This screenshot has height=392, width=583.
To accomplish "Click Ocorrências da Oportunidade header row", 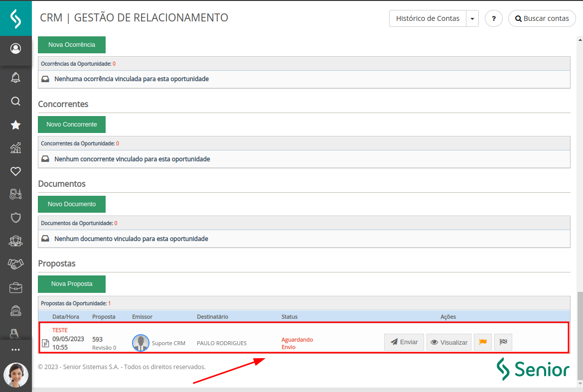I will 304,64.
